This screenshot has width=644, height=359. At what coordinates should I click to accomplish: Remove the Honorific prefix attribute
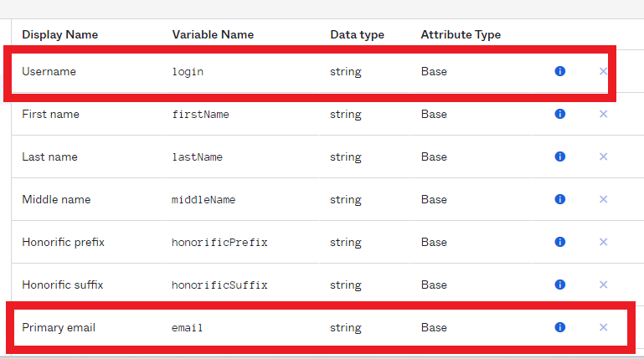pyautogui.click(x=603, y=242)
